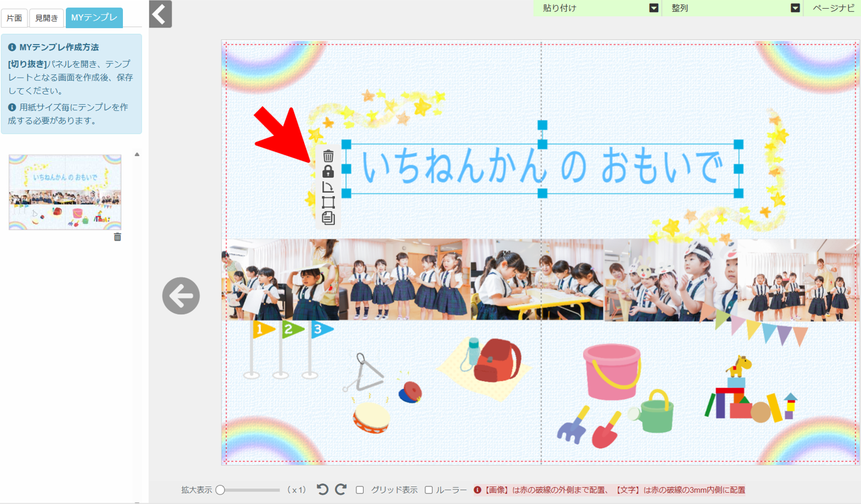Image resolution: width=861 pixels, height=504 pixels.
Task: Click the crop frame icon beside text box
Action: (328, 202)
